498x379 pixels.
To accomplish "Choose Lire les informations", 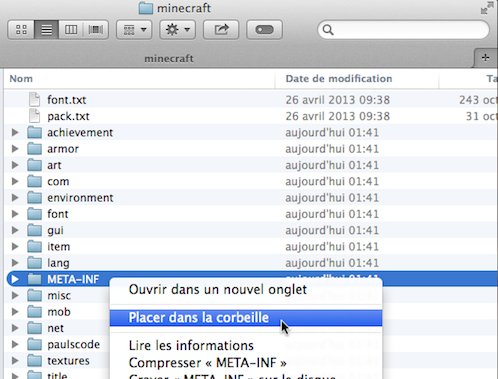I will 246,345.
